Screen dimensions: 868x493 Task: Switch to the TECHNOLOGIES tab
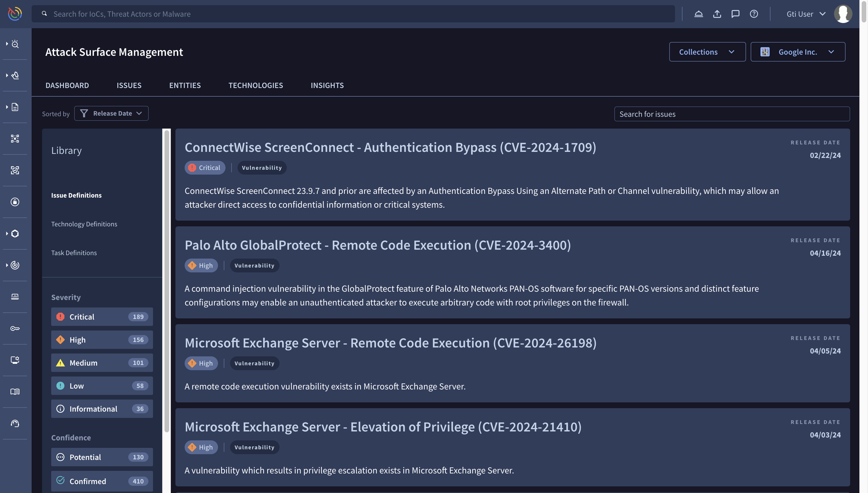[x=256, y=85]
